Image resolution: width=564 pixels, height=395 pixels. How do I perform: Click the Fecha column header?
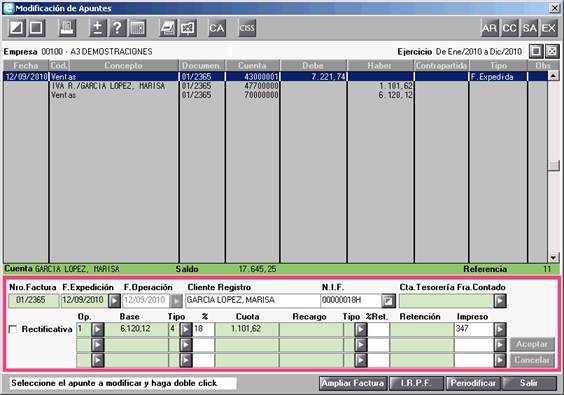pos(26,65)
